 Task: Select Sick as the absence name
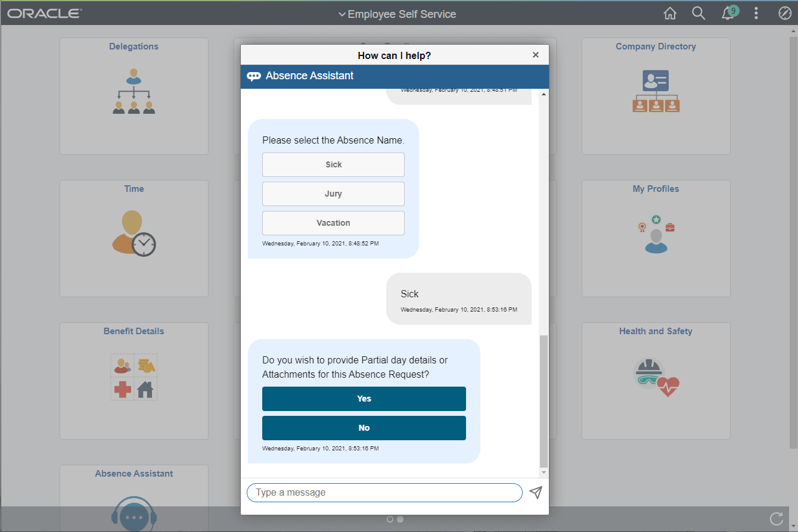coord(333,164)
